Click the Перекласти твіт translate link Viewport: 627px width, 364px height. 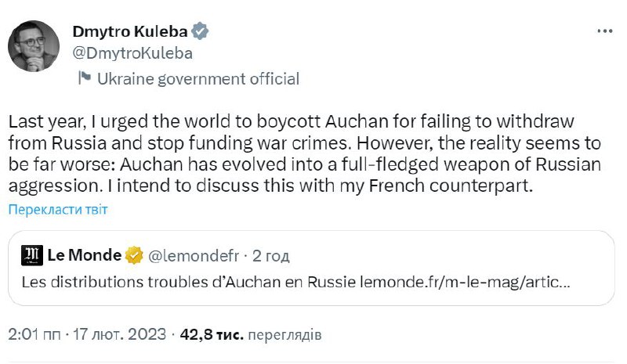58,210
